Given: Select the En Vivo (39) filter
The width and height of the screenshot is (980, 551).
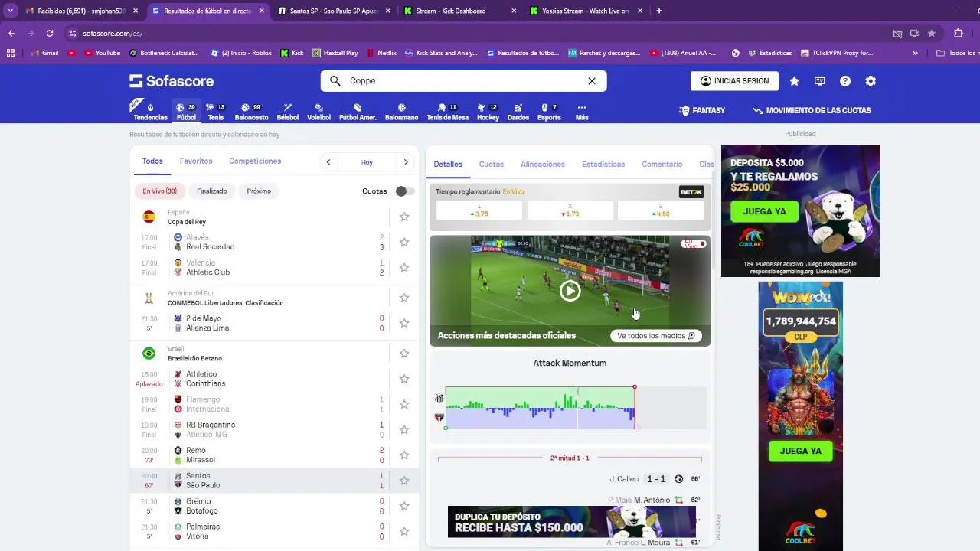Looking at the screenshot, I should point(159,191).
